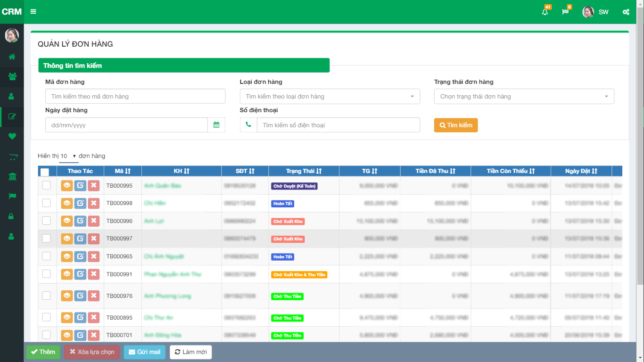Delete order TB000996 with red X icon
644x362 pixels.
click(93, 221)
